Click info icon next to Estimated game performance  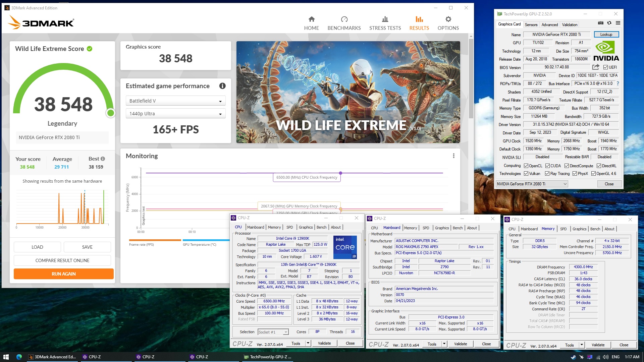pyautogui.click(x=222, y=86)
